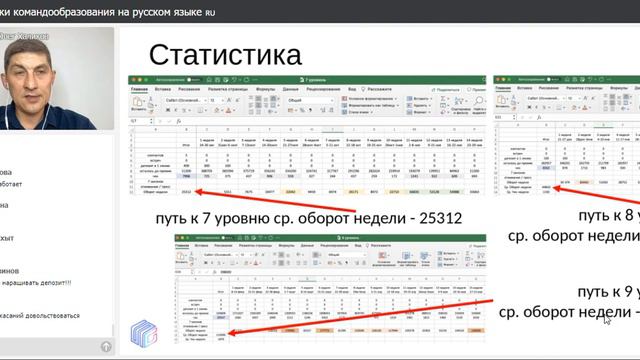Open Вставка tab in 8 уровень window

(524, 88)
